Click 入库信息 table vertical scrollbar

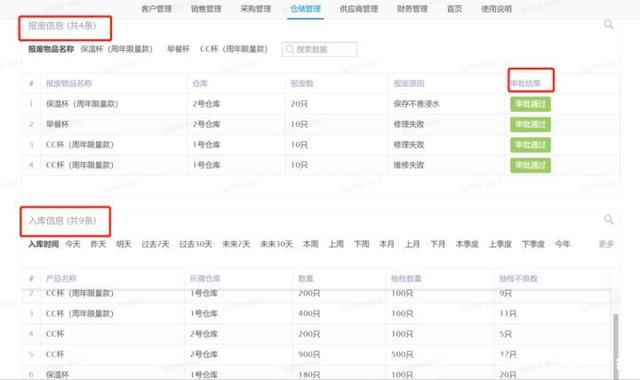[616, 346]
